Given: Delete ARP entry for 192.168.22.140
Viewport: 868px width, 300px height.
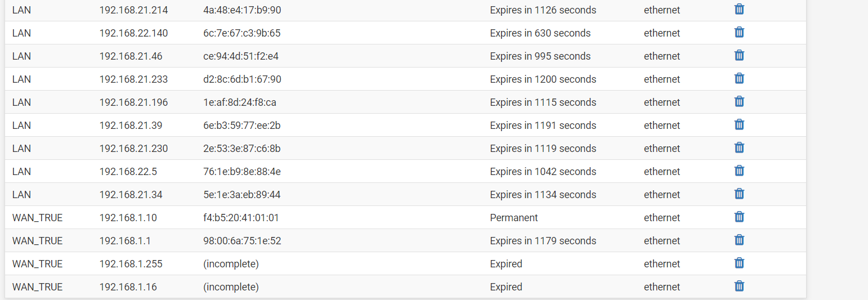Looking at the screenshot, I should coord(739,32).
